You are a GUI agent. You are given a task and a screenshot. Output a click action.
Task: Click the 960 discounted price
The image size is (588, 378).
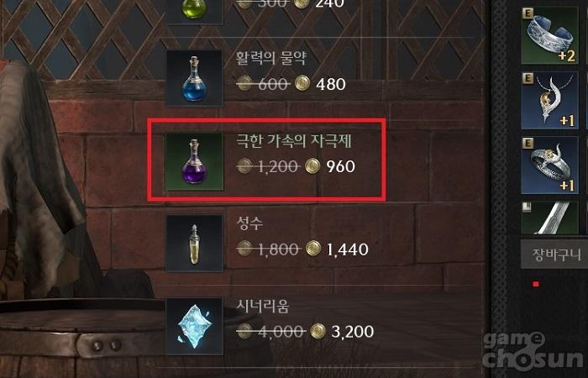(x=340, y=166)
